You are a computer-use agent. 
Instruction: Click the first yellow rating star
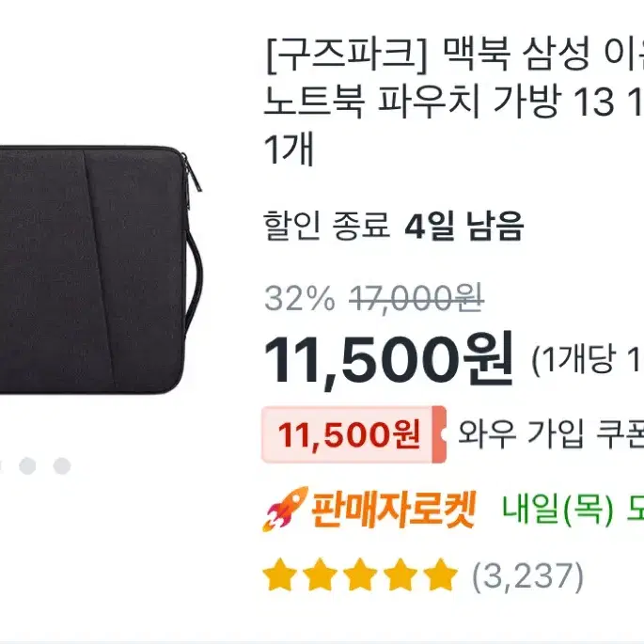coord(280,574)
